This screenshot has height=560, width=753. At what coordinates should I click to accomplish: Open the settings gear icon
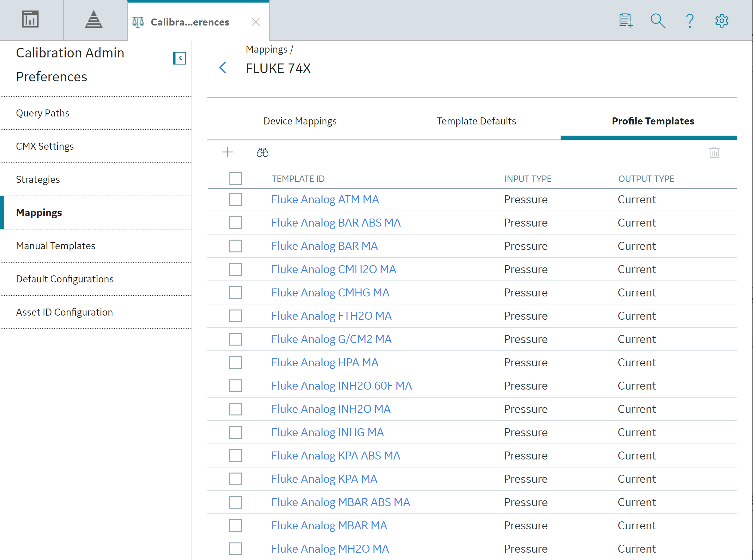coord(722,21)
